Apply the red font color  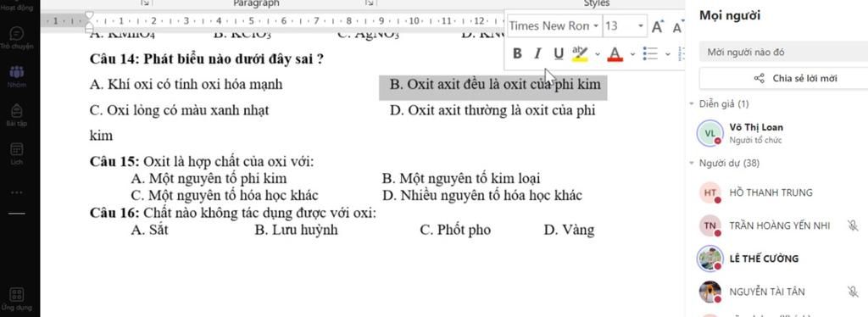[x=615, y=53]
